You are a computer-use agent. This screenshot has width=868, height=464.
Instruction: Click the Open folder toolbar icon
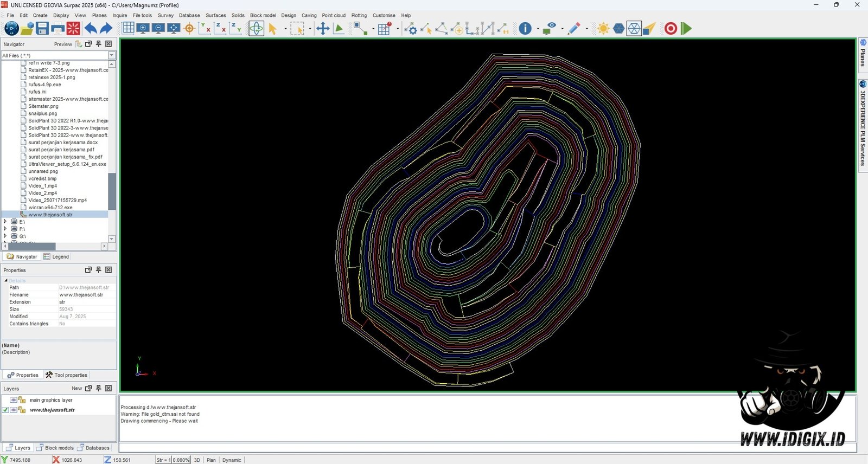27,28
